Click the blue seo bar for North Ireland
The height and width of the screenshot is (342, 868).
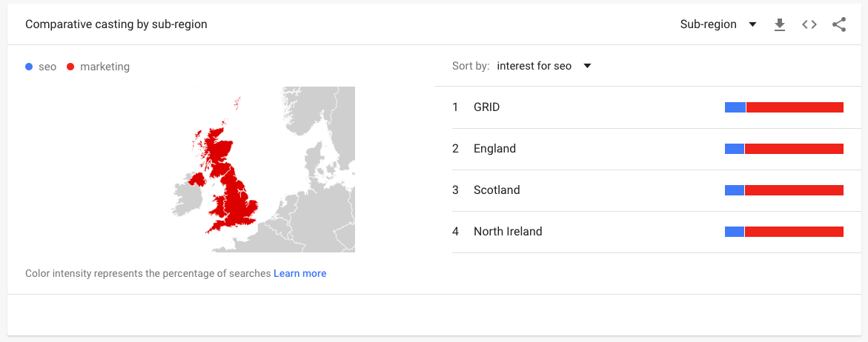click(x=734, y=232)
